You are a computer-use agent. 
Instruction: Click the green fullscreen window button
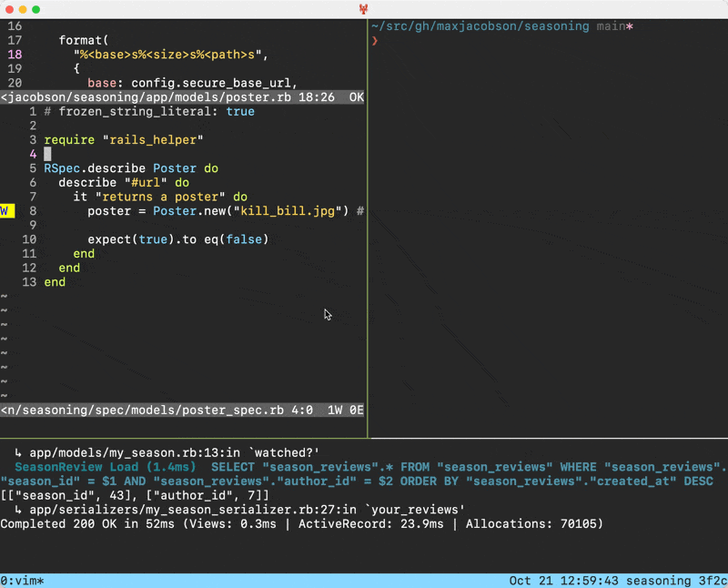[x=36, y=9]
